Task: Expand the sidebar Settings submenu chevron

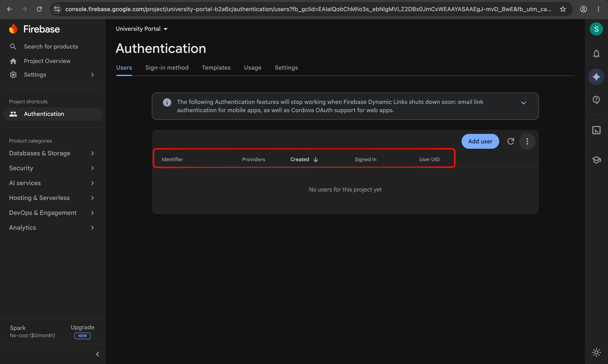Action: pos(92,75)
